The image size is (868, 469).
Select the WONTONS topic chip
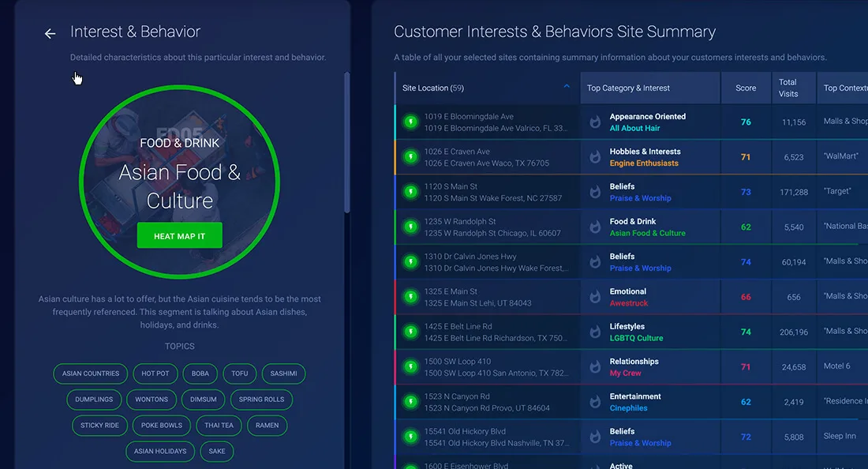[152, 400]
